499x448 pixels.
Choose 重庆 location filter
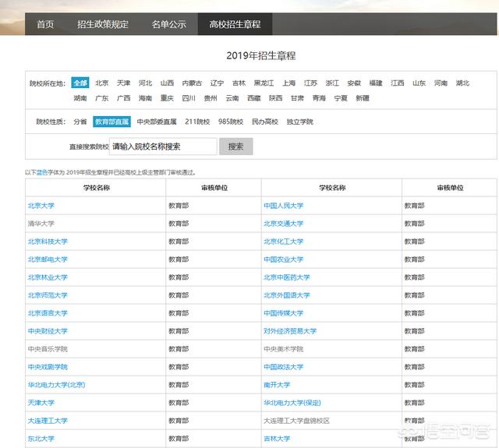167,98
